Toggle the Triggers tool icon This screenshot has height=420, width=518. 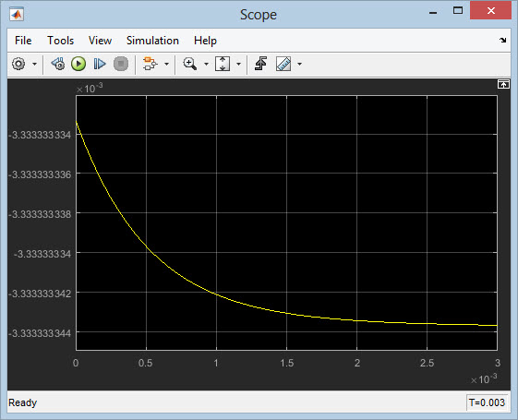pos(260,64)
